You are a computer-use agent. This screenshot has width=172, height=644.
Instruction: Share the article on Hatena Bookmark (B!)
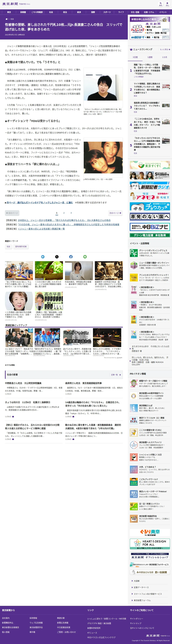[x=43, y=257]
